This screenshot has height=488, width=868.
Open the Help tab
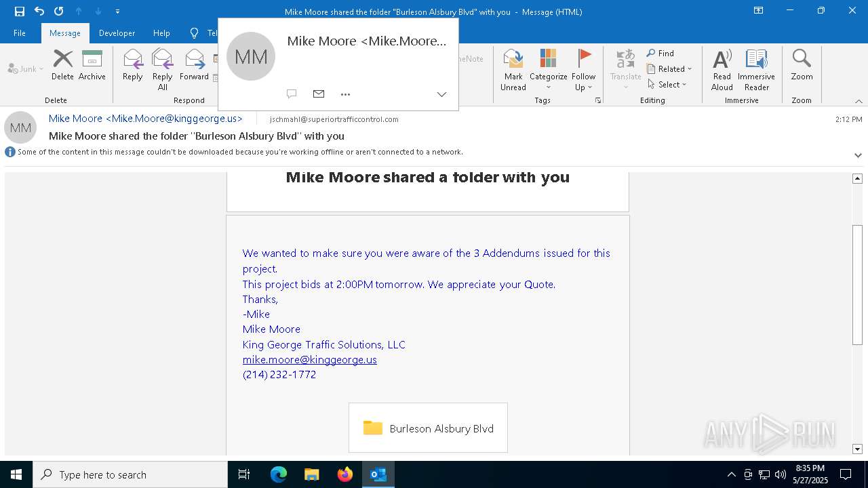point(161,33)
